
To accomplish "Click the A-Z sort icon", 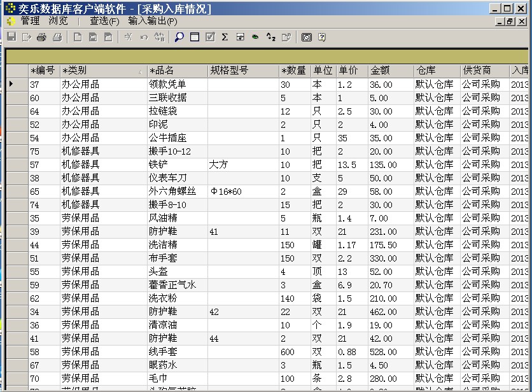I will (271, 38).
